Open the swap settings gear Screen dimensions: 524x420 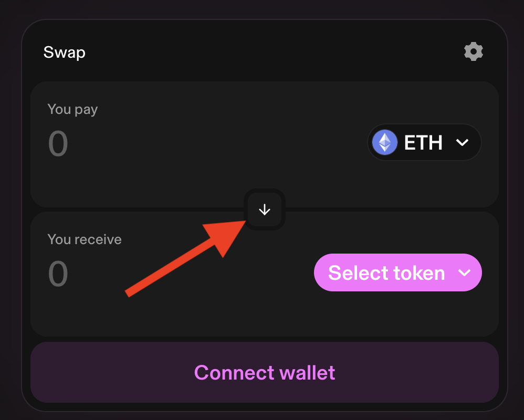coord(474,52)
